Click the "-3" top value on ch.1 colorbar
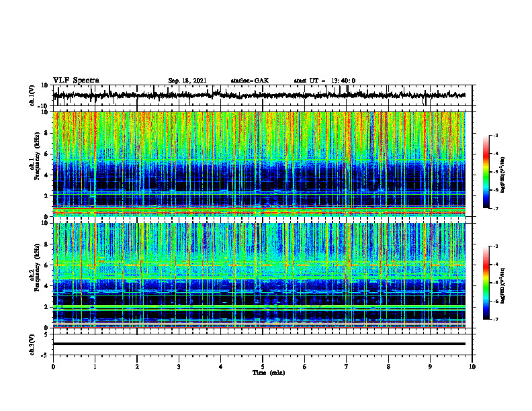The height and width of the screenshot is (411, 532). [496, 135]
